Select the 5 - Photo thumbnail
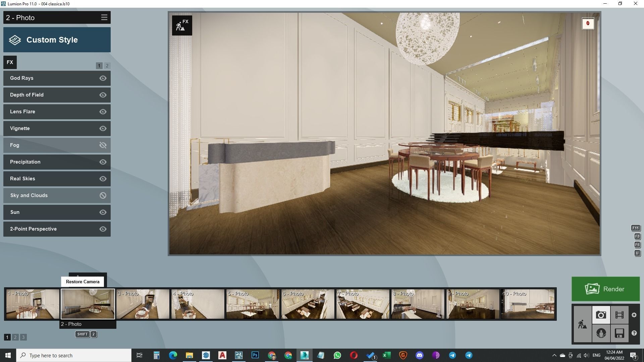Viewport: 644px width, 362px height. point(253,304)
